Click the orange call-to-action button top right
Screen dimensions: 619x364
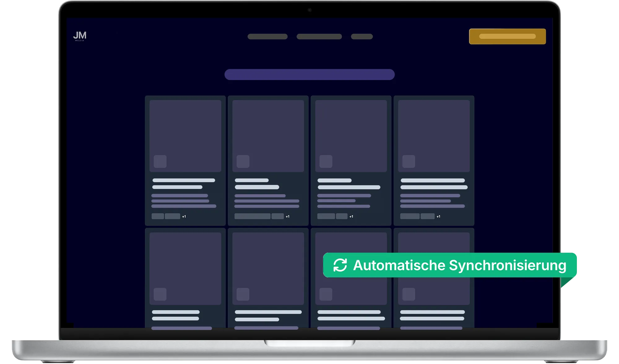click(507, 36)
